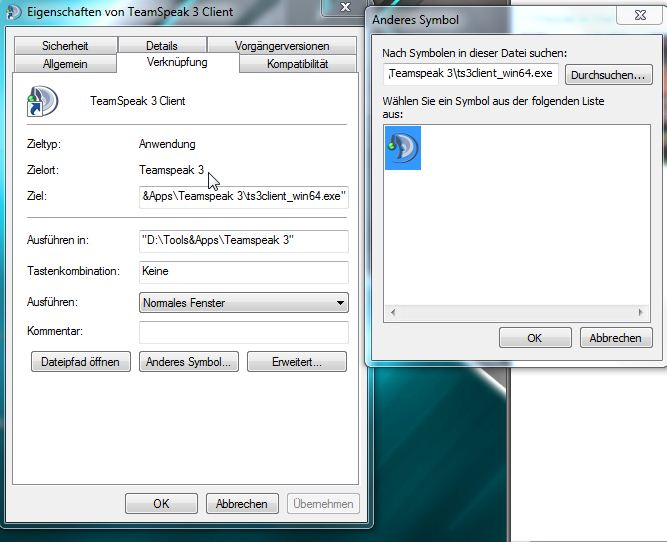Screen dimensions: 667x542
Task: Click the TeamSpeak shortcut icon in properties header
Action: tap(43, 101)
